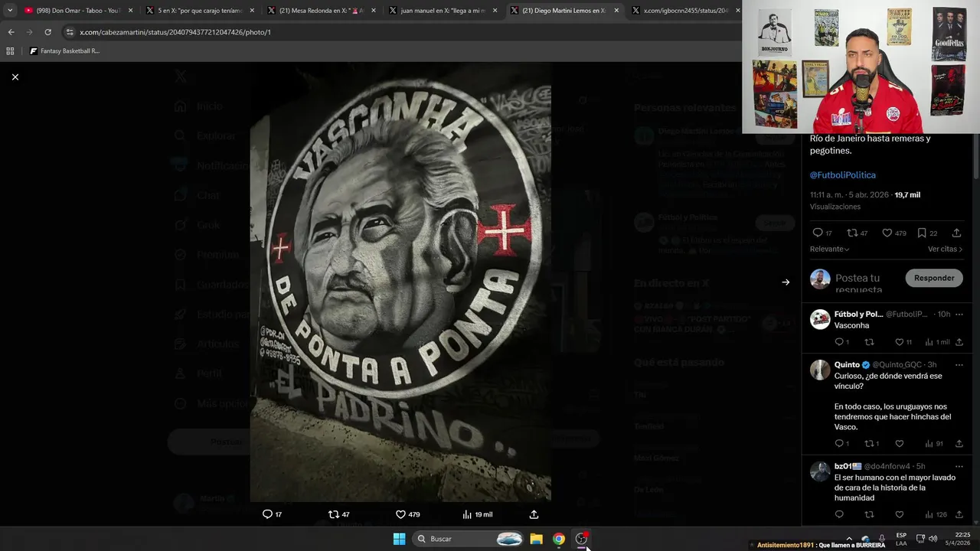View stats of bz01's comment showing 126
This screenshot has height=551, width=980.
point(930,514)
